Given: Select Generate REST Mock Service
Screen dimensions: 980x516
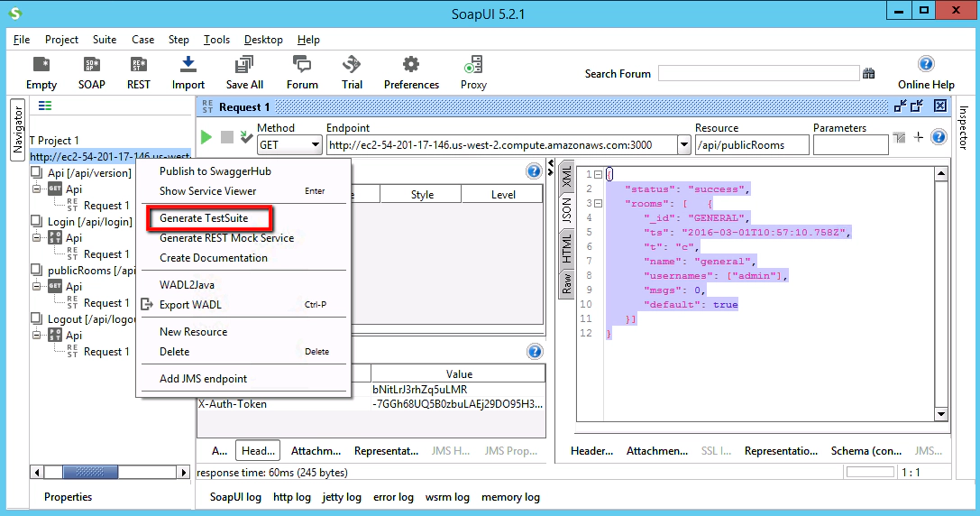Looking at the screenshot, I should point(227,238).
